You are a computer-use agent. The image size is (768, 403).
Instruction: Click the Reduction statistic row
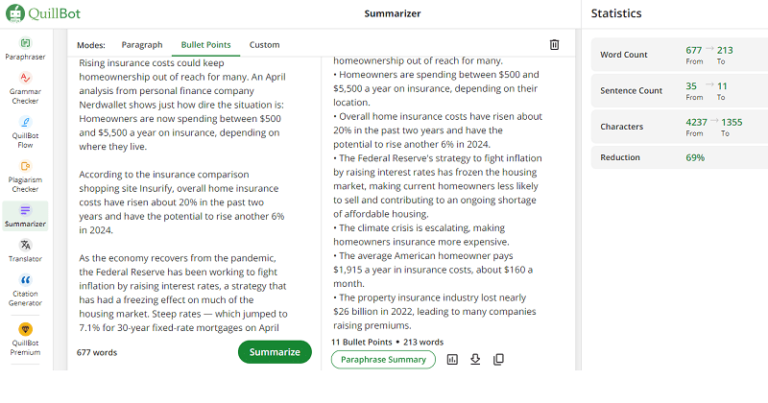[x=673, y=157]
